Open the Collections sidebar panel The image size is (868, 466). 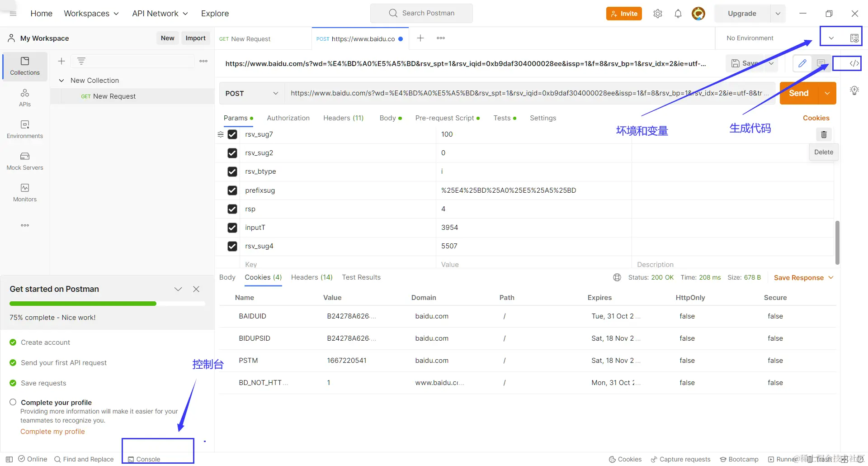[x=25, y=66]
